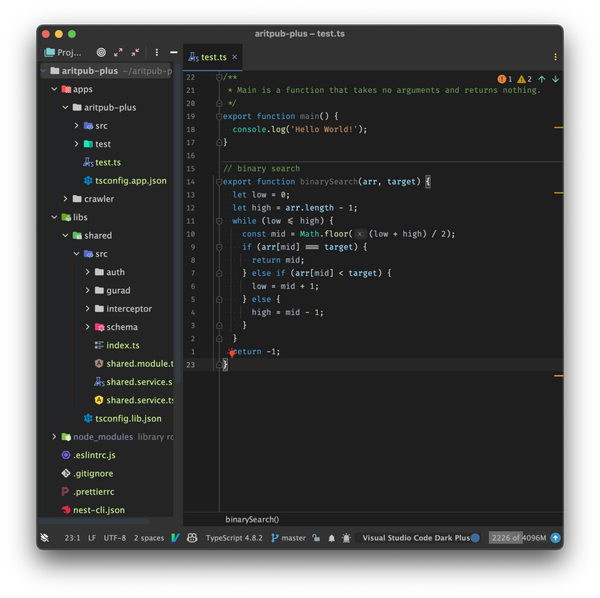Open the Project view dropdown
The height and width of the screenshot is (598, 600).
click(x=64, y=52)
